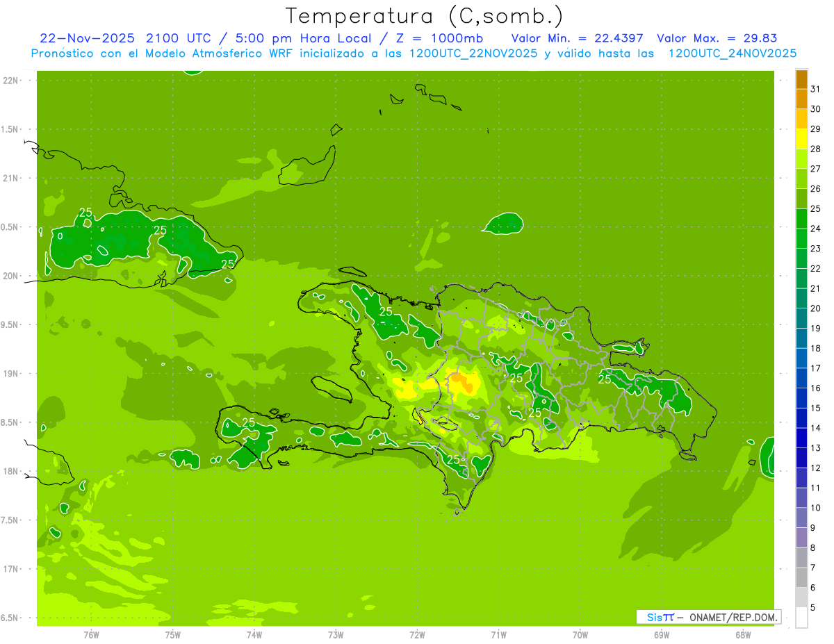Select the date text "22-Nov-2025"

point(88,38)
